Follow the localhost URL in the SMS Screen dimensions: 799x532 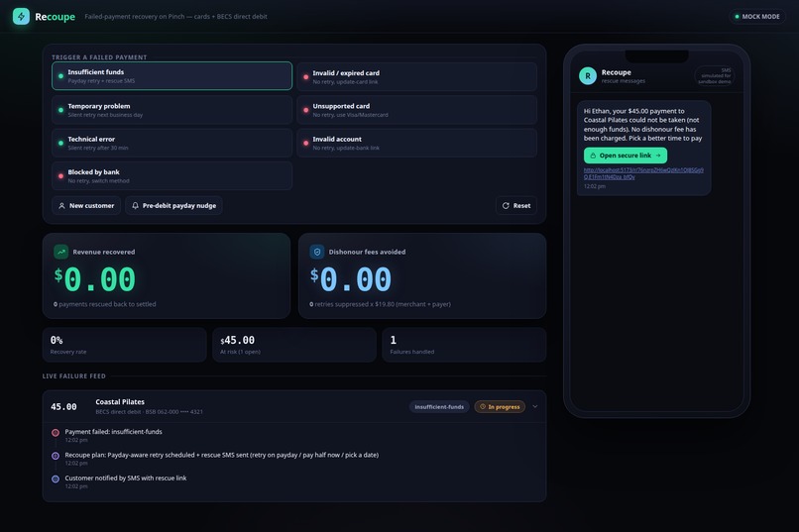click(643, 173)
